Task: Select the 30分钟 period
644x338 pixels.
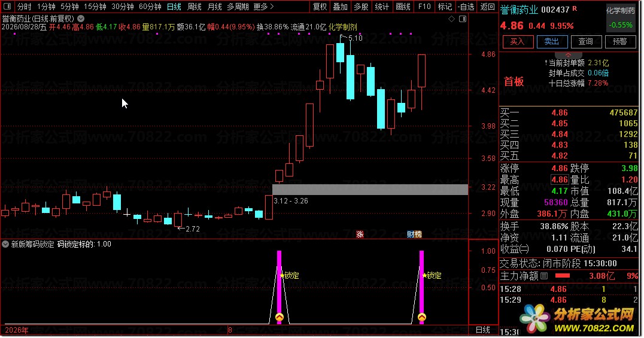Action: tap(122, 7)
